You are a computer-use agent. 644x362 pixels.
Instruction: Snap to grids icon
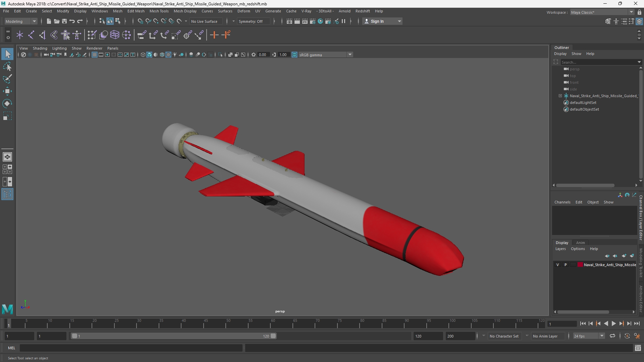tap(140, 21)
